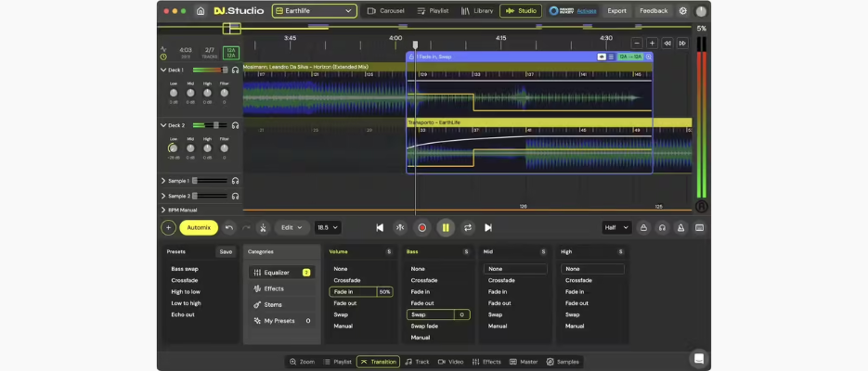Select the scissors split tool

click(x=263, y=227)
